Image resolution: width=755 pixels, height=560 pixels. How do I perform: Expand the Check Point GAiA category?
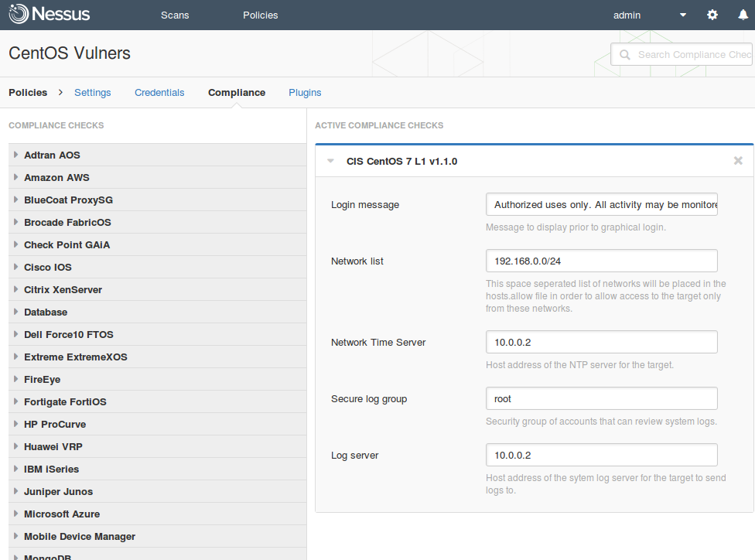point(158,244)
